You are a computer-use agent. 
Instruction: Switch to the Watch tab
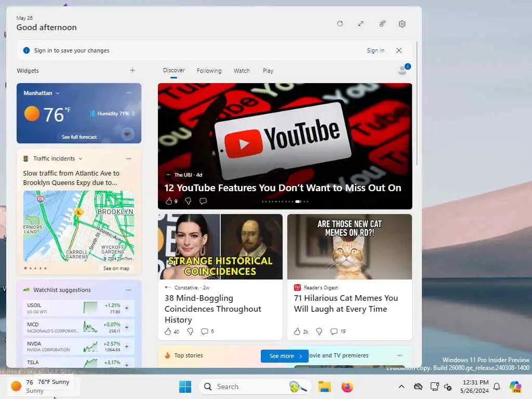(242, 71)
